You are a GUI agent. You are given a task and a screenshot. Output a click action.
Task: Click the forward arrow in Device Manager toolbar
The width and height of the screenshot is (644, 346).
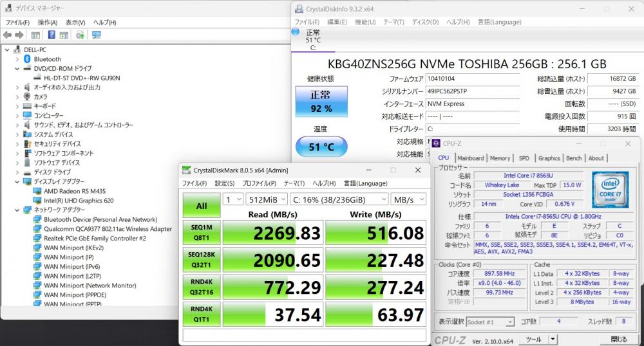(19, 35)
